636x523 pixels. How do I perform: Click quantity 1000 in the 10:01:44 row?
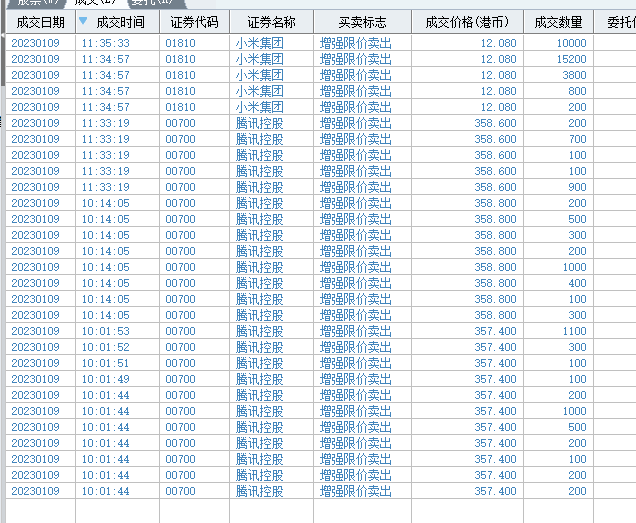574,411
